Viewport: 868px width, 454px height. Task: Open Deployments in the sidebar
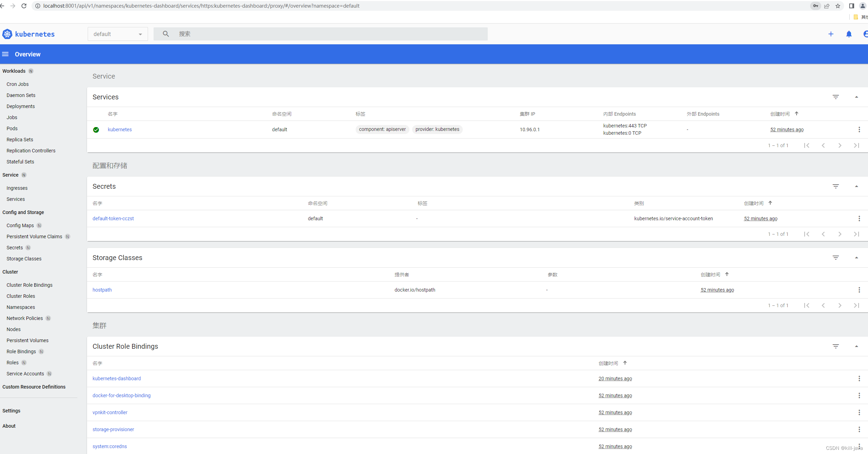tap(21, 106)
